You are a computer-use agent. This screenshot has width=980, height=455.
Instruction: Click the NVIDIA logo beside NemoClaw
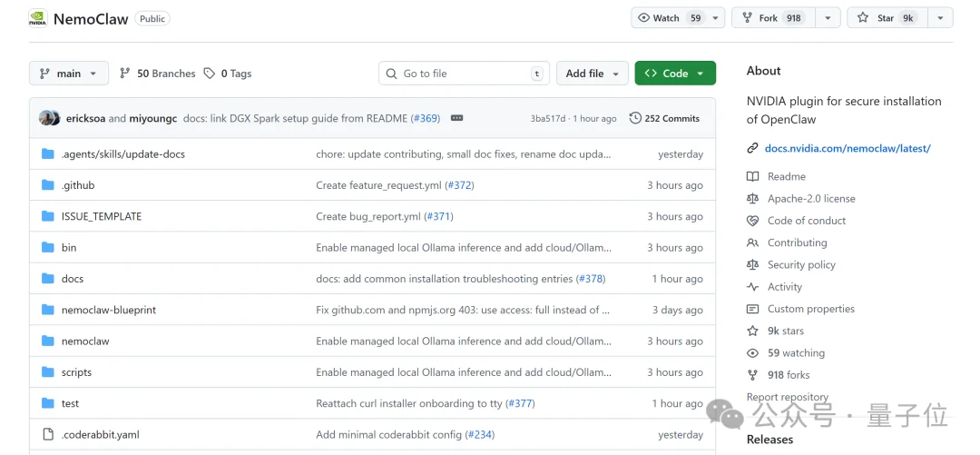tap(38, 18)
